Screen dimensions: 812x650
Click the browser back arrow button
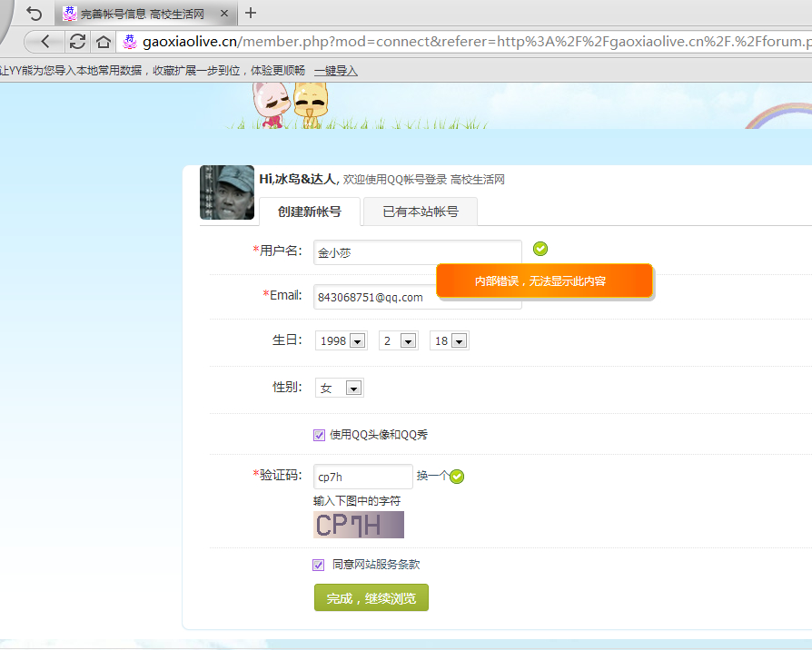45,42
